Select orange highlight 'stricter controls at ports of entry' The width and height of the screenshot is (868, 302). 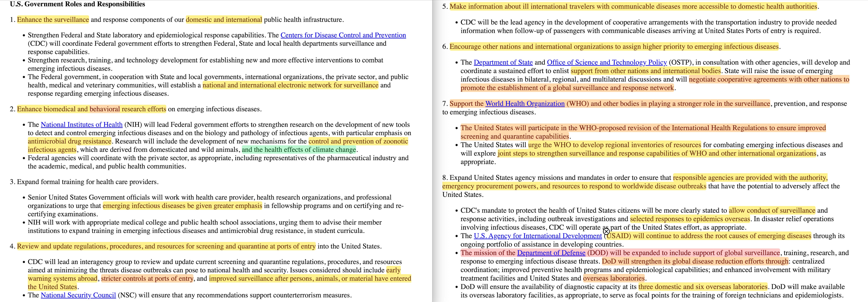click(147, 279)
